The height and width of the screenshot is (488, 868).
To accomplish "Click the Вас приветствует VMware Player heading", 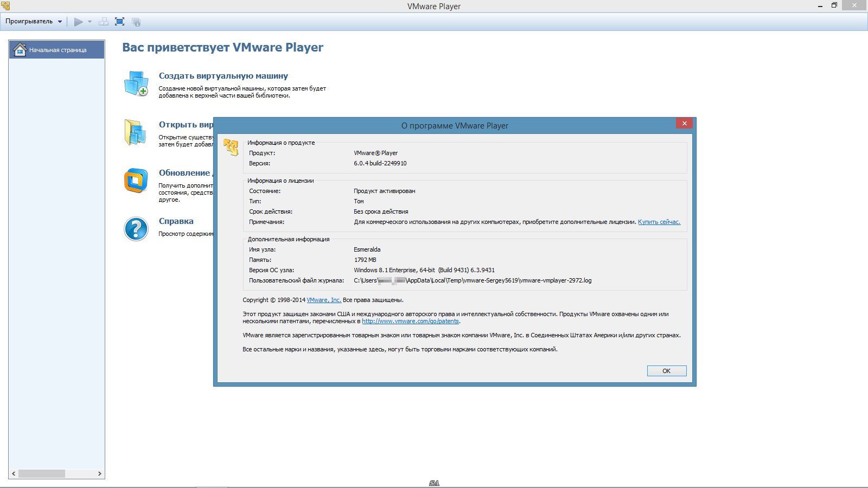I will 222,47.
